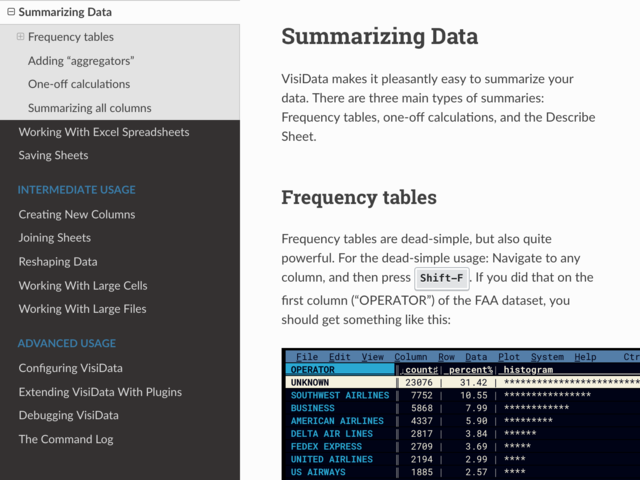
Task: Open Extending VisiData With Plugins page
Action: click(x=100, y=392)
